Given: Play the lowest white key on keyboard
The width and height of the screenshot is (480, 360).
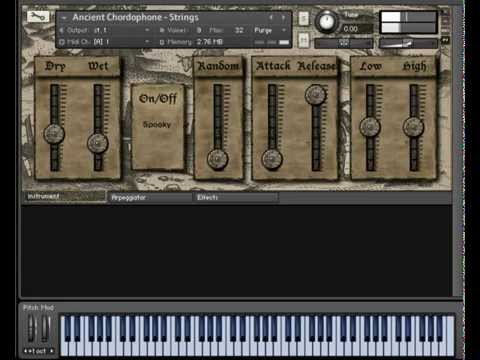Looking at the screenshot, I should coord(64,347).
